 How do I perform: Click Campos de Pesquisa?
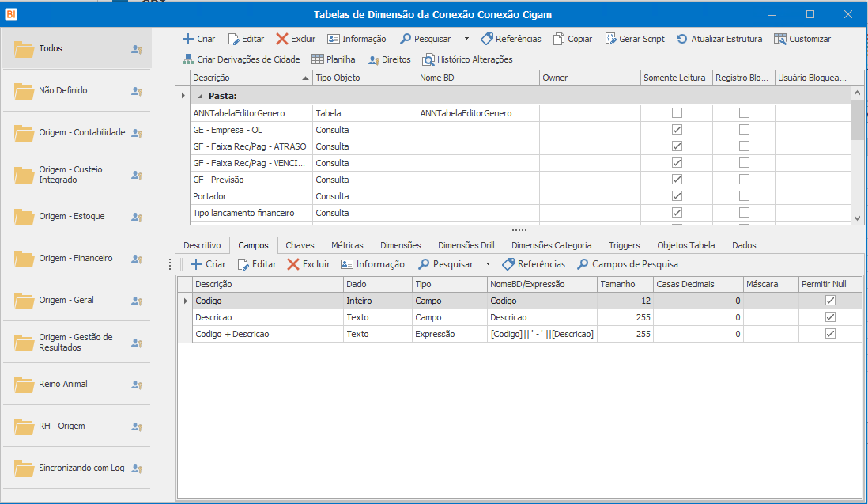point(628,264)
